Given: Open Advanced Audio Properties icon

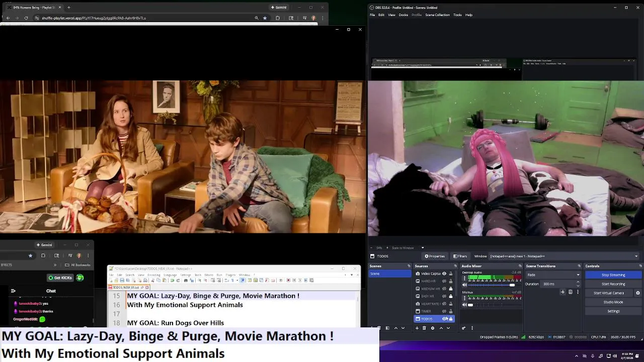Looking at the screenshot, I should click(464, 328).
